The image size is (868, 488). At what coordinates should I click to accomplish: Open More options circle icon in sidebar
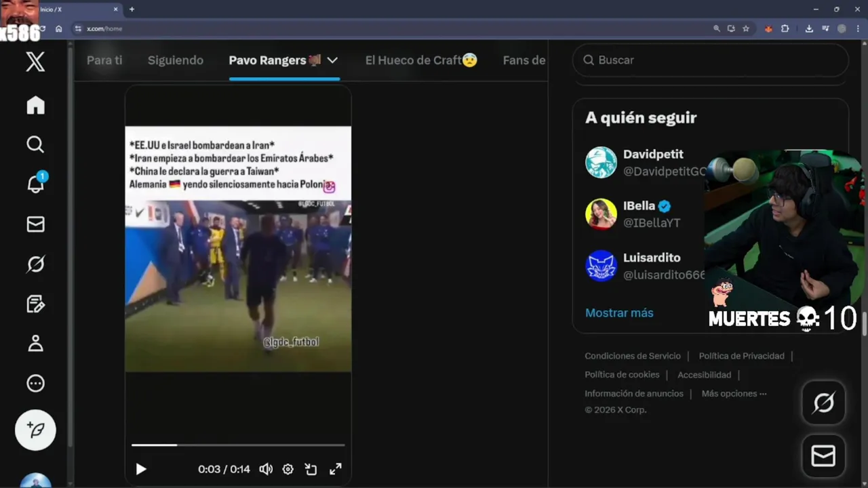(35, 384)
